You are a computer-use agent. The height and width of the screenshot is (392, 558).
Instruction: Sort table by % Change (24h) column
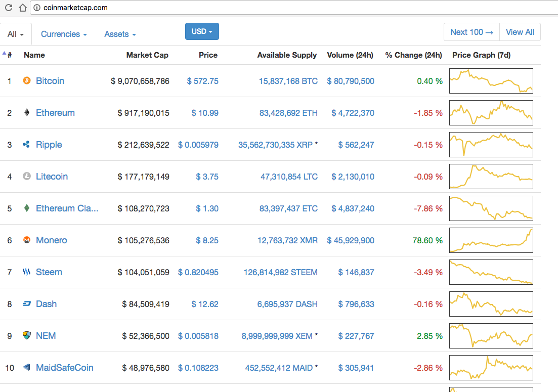(x=413, y=55)
